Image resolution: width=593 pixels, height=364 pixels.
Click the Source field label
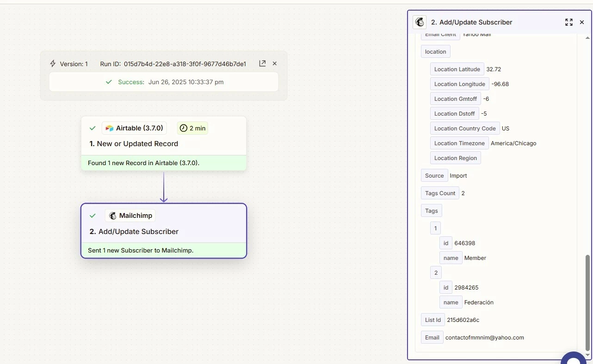pyautogui.click(x=434, y=175)
